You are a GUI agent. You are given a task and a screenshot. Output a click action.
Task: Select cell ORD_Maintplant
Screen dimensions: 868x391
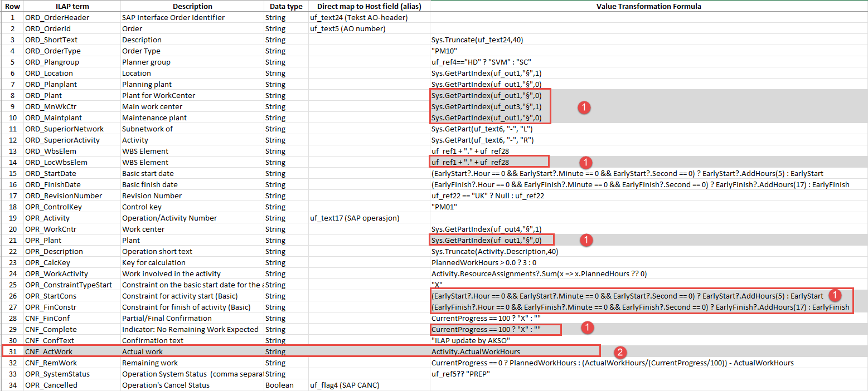tap(72, 118)
